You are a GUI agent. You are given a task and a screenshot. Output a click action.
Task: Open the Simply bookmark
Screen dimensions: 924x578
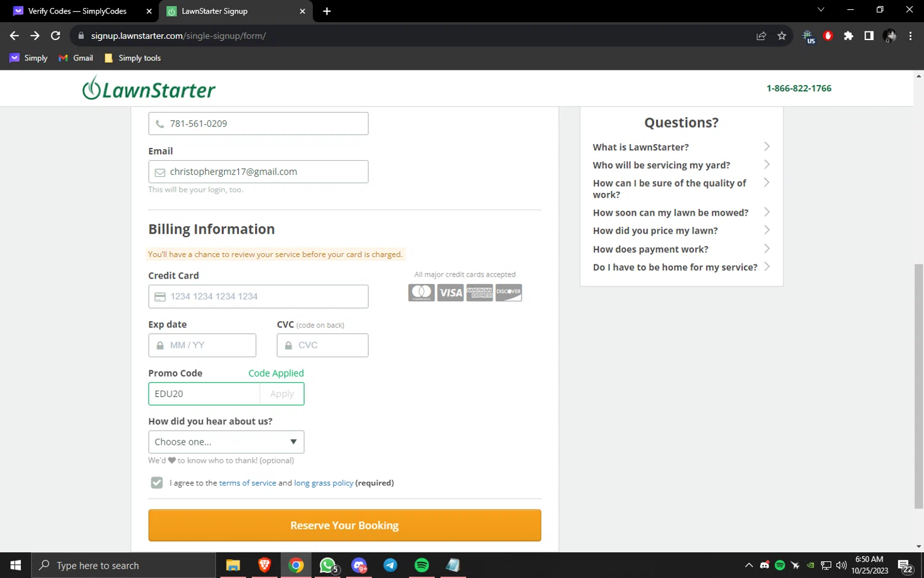coord(28,58)
